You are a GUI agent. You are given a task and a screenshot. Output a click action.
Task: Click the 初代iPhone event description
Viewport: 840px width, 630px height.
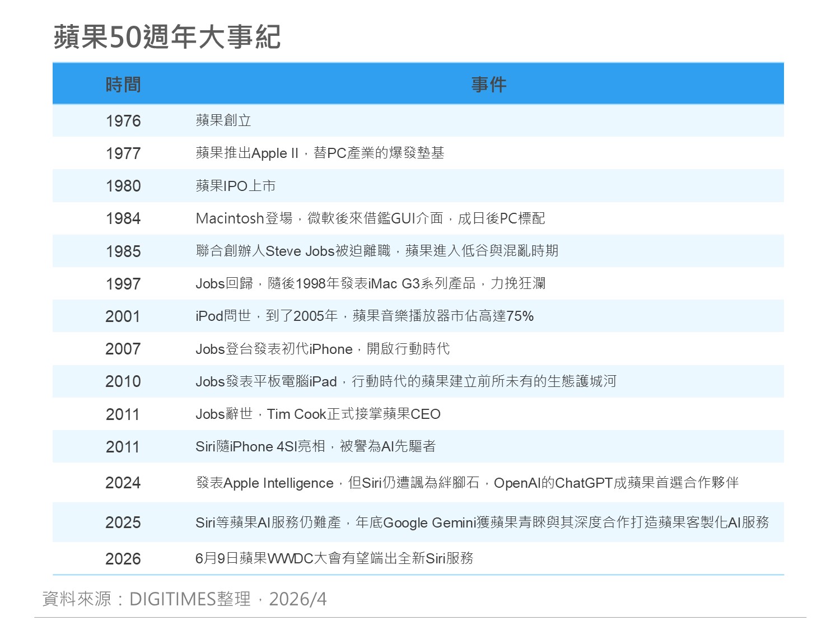click(322, 349)
